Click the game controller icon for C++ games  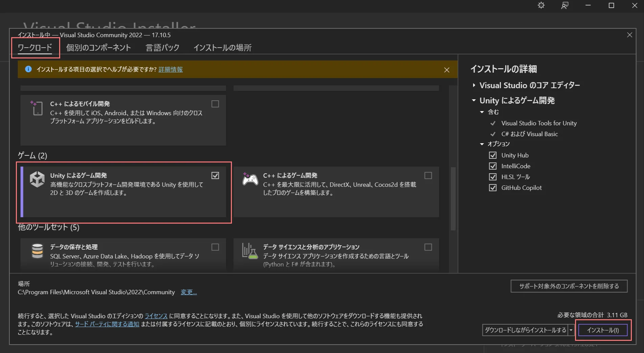(250, 179)
